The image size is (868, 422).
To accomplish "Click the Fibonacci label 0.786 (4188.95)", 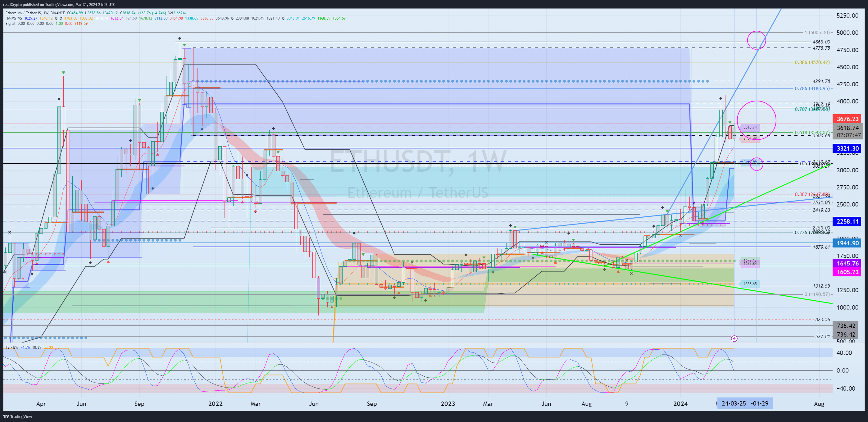I will (x=812, y=88).
